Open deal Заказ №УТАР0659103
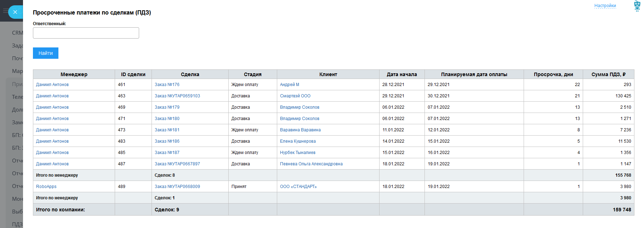The height and width of the screenshot is (228, 644). 177,96
